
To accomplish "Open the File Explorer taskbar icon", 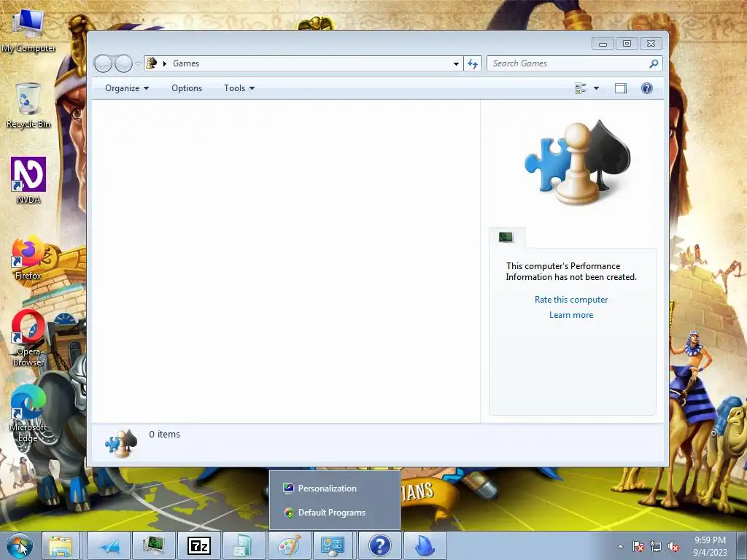I will coord(61,545).
